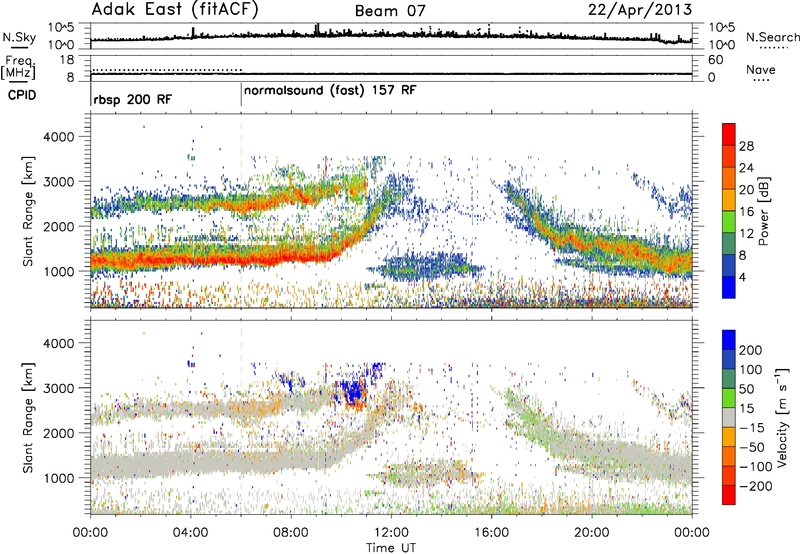Click the 'N.Search' legend label
The image size is (800, 554).
[772, 37]
